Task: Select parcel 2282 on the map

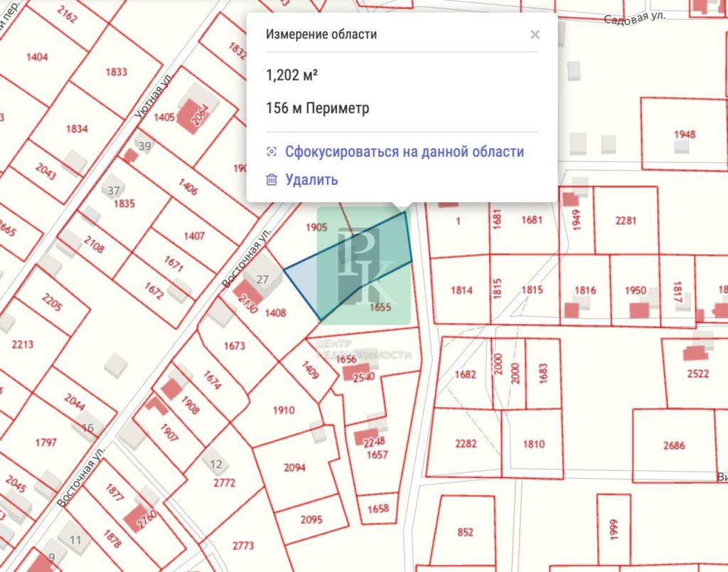Action: click(x=466, y=443)
